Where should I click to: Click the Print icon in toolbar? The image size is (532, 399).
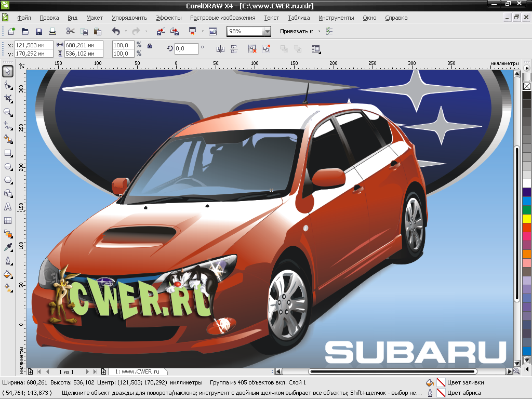52,32
